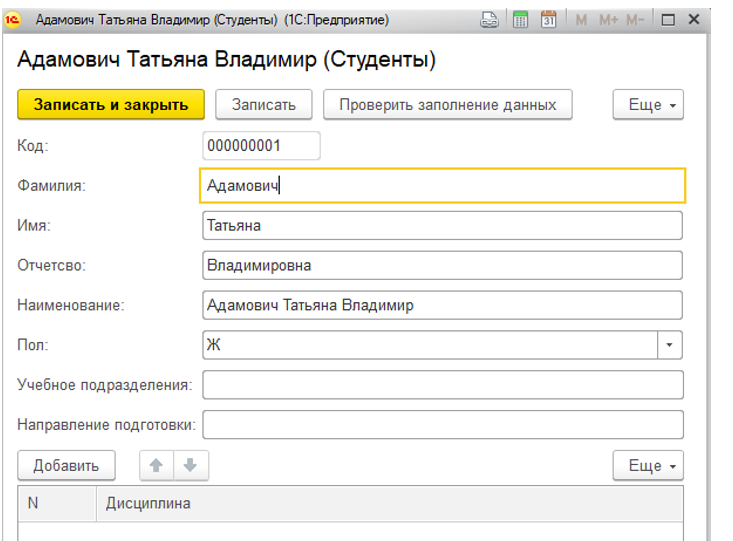Click the 1C logo icon in title bar
The height and width of the screenshot is (541, 733).
pyautogui.click(x=15, y=19)
